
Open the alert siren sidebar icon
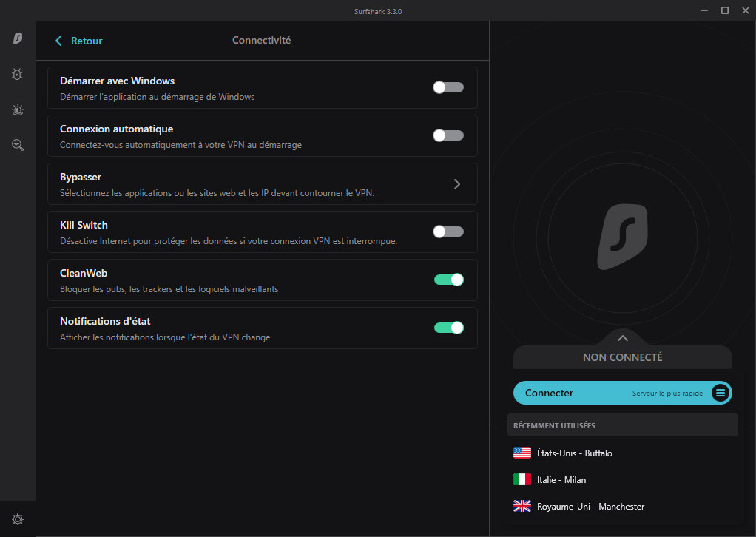(x=17, y=110)
